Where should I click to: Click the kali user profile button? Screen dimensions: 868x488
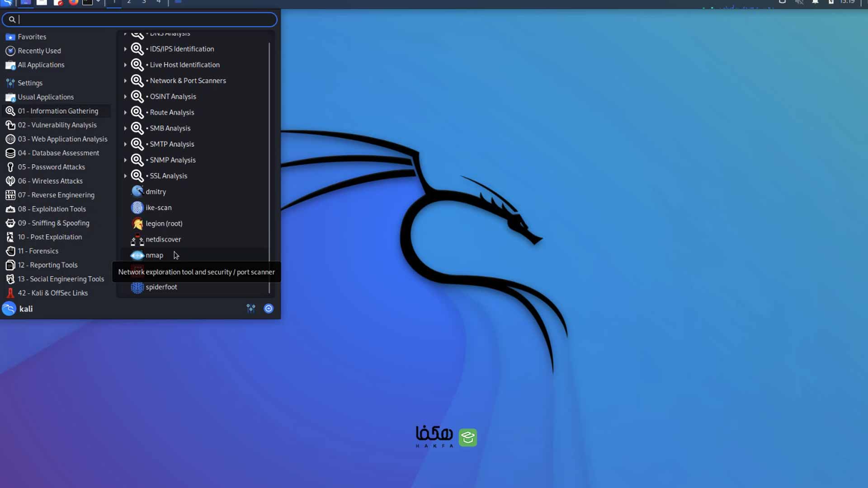[18, 309]
